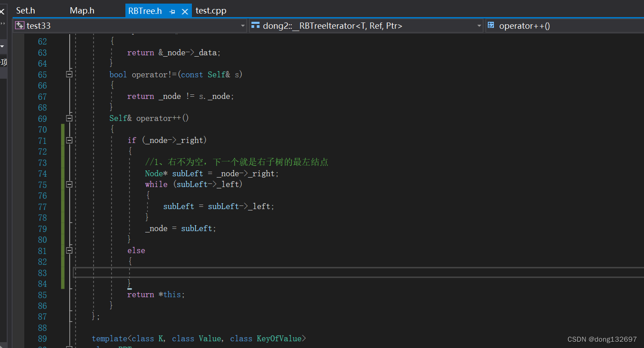Open the test.cpp tab
The width and height of the screenshot is (644, 348).
(x=211, y=10)
